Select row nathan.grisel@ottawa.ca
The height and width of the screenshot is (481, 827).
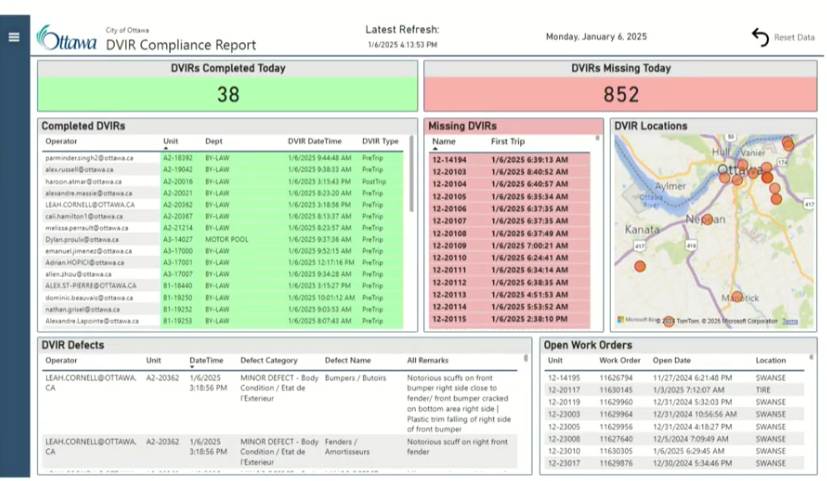tap(224, 309)
